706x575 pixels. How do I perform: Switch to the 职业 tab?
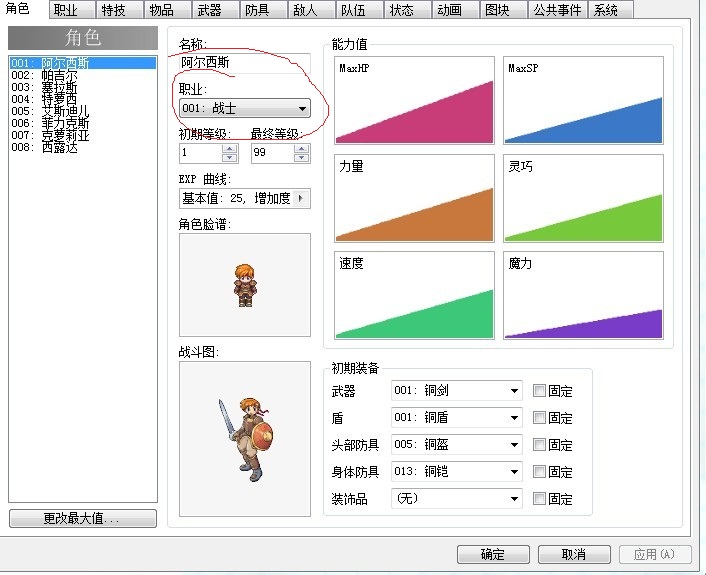[x=72, y=9]
